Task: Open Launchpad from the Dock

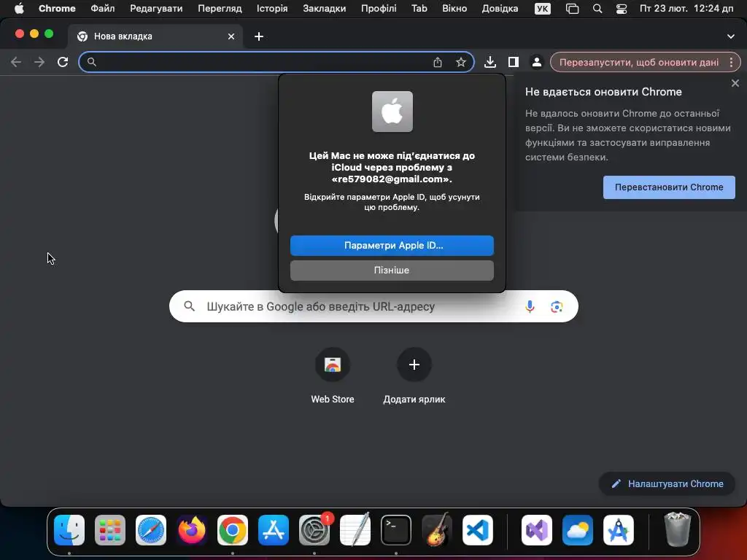Action: pos(110,530)
